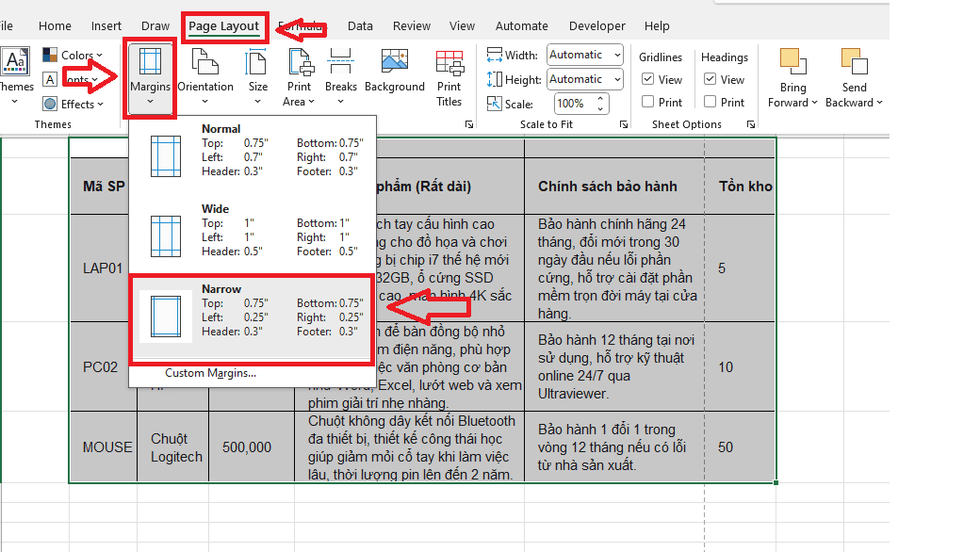980x552 pixels.
Task: Expand Bring Forward dropdown arrow
Action: tap(814, 103)
